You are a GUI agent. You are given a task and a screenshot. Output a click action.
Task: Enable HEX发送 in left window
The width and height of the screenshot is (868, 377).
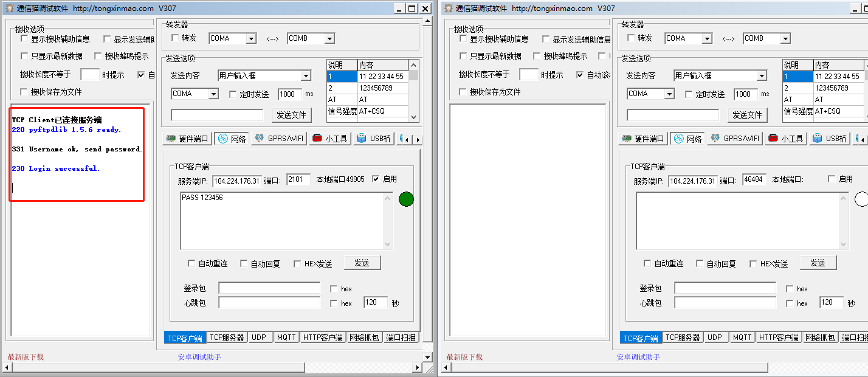(x=297, y=263)
